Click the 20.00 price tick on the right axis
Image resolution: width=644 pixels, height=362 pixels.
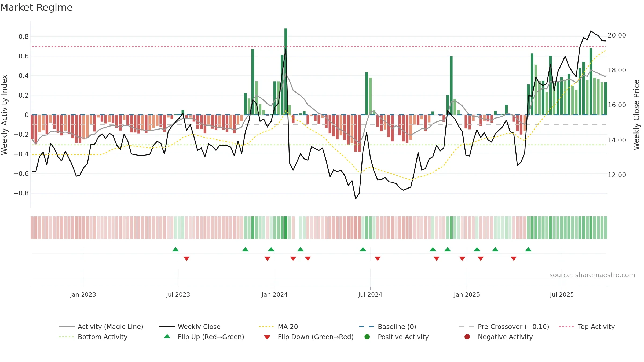[617, 35]
